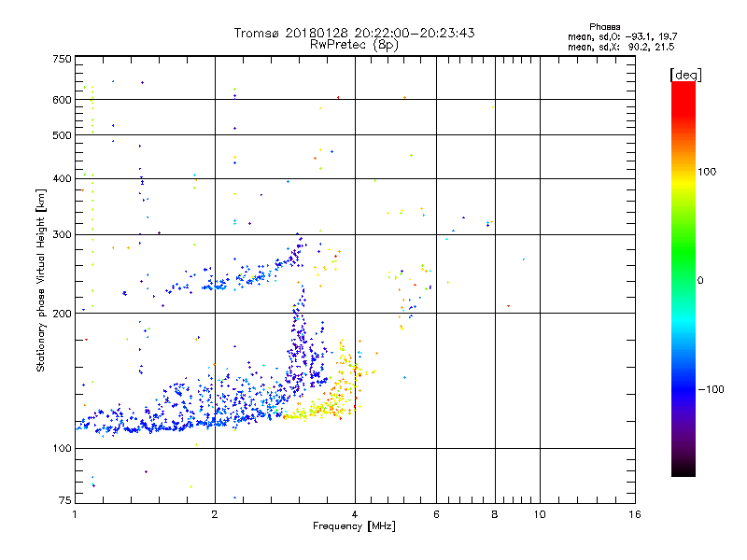Select the 'mean, sd,X: 90.2, 21.5' statistic
Screen dimensions: 747x560
point(621,47)
